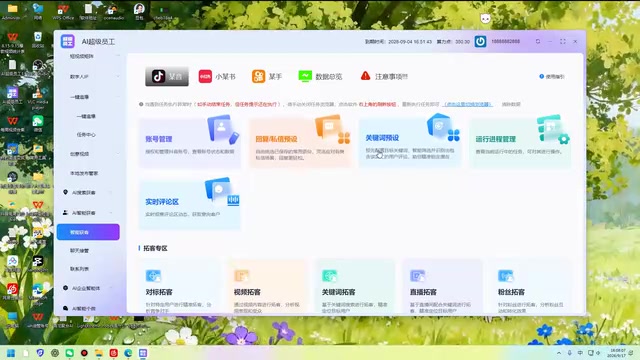Open the 回复/私信预设 card

click(300, 142)
